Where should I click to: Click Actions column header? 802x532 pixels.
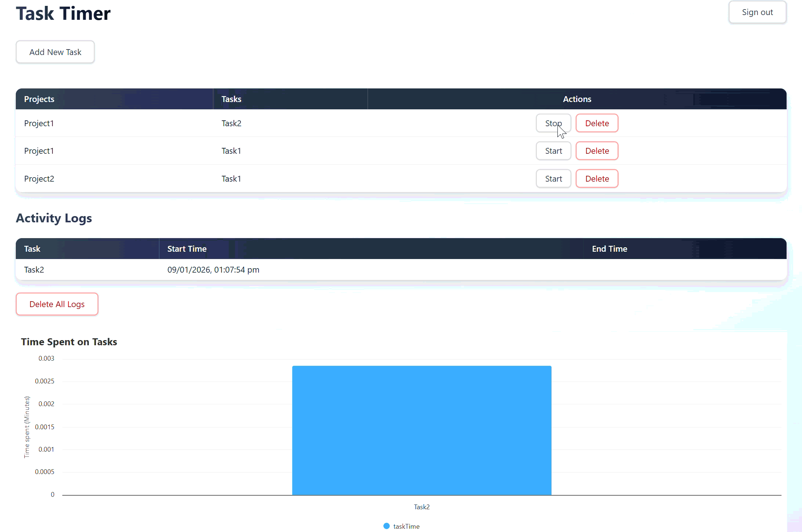[x=577, y=99]
